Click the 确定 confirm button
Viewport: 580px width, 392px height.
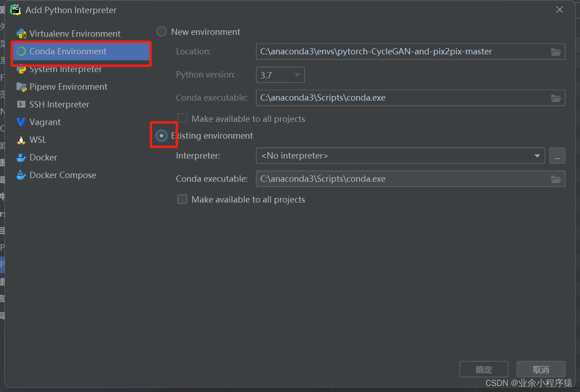coord(484,369)
